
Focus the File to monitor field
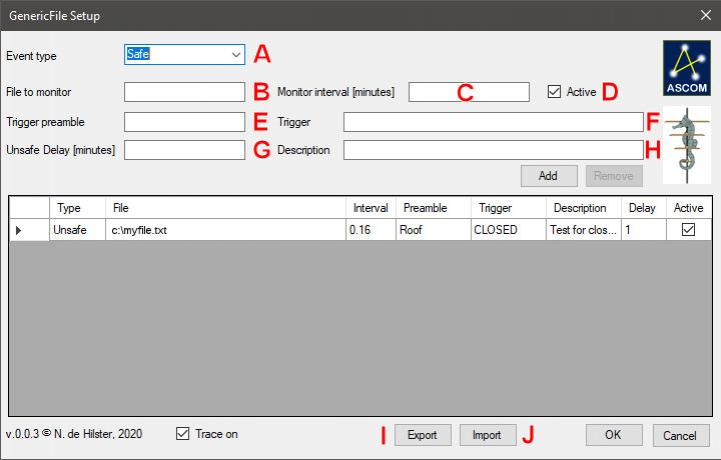184,92
